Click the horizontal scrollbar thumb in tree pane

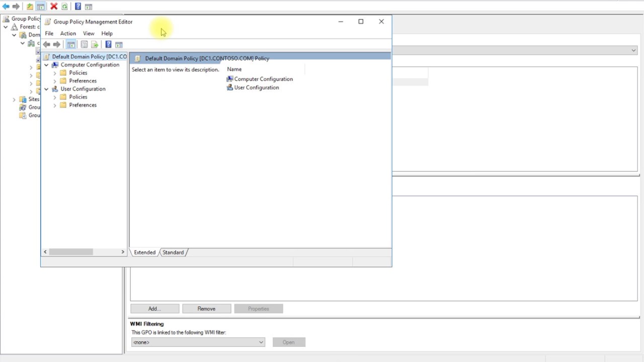(71, 252)
